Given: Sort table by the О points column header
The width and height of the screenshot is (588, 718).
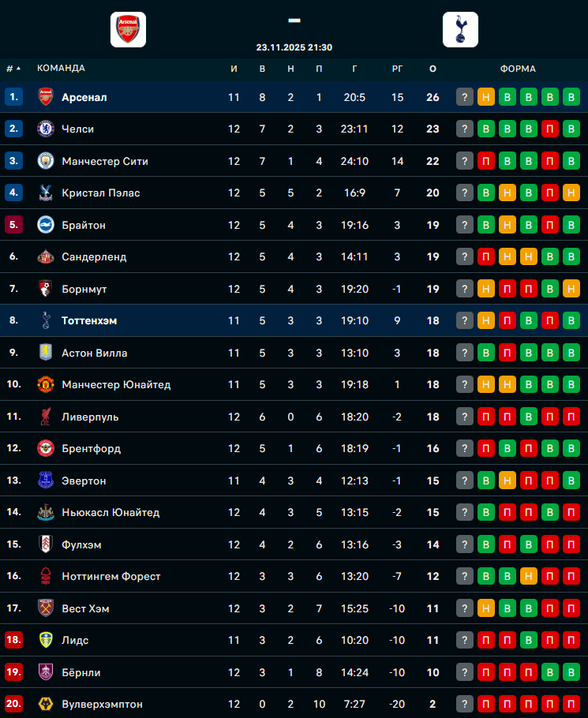Looking at the screenshot, I should [x=433, y=69].
